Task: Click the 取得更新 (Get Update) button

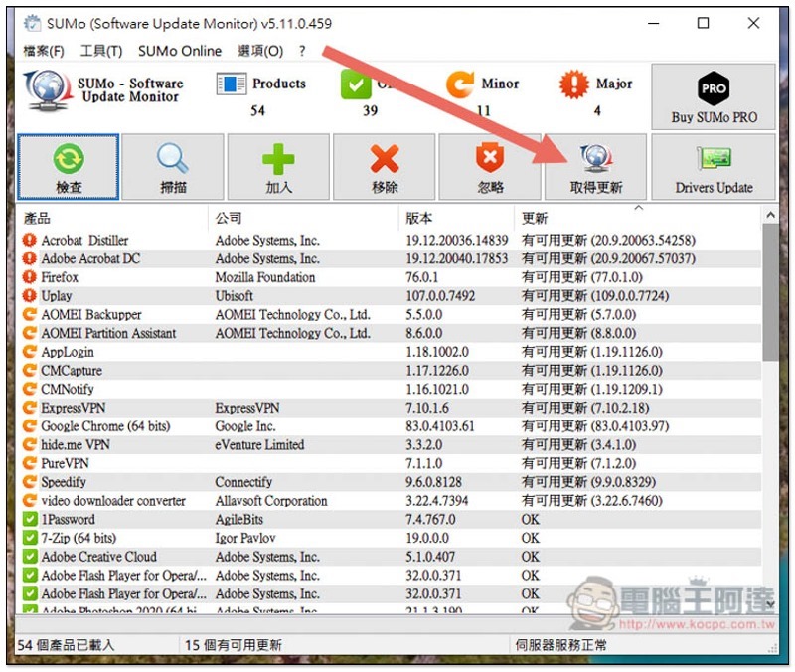Action: tap(595, 167)
